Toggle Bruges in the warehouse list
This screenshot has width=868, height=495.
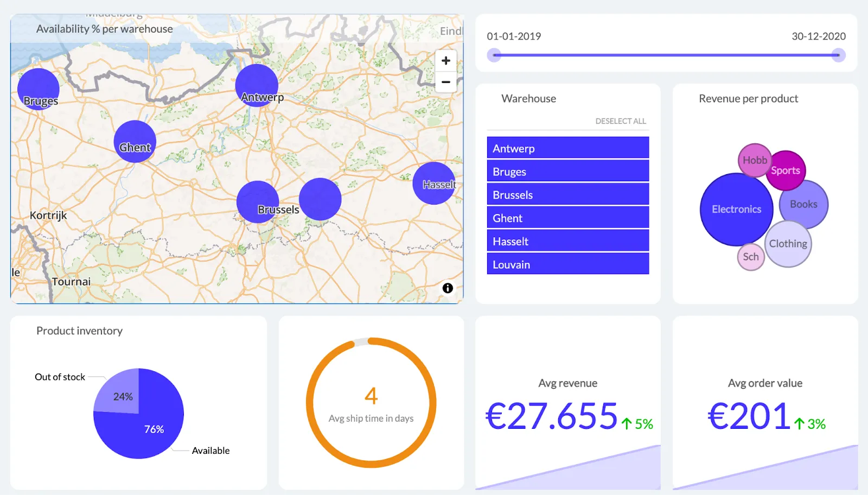coord(568,171)
